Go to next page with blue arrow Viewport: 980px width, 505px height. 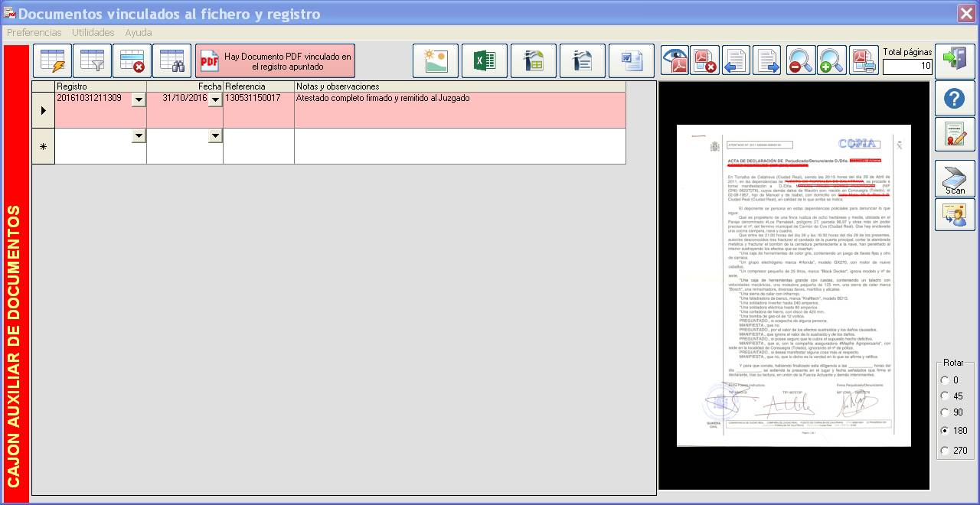tap(766, 60)
